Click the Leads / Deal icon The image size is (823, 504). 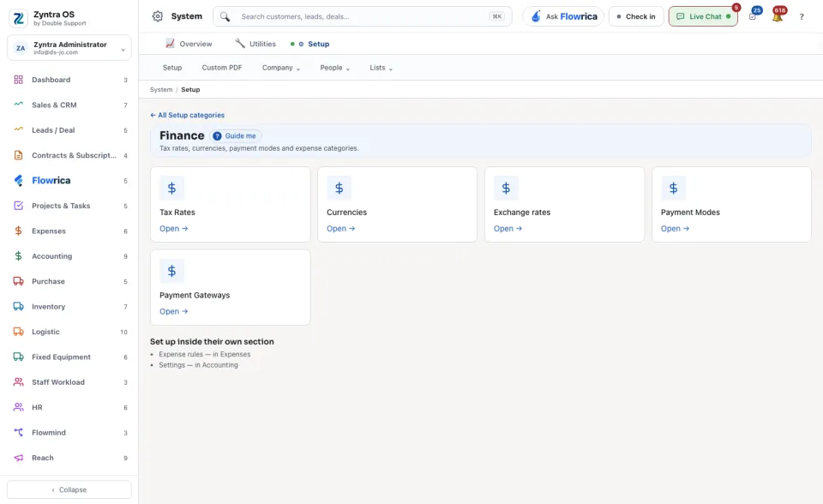point(18,129)
